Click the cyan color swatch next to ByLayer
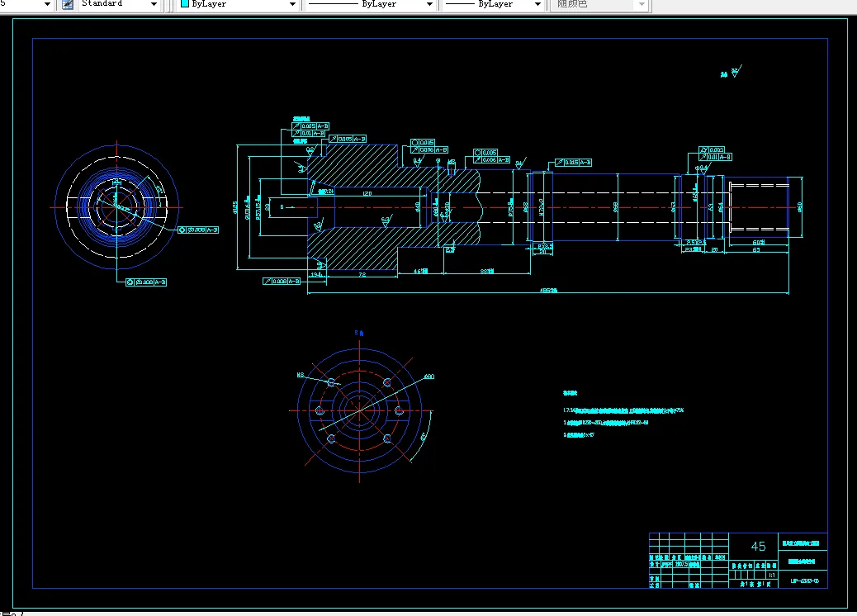This screenshot has width=857, height=616. point(185,3)
